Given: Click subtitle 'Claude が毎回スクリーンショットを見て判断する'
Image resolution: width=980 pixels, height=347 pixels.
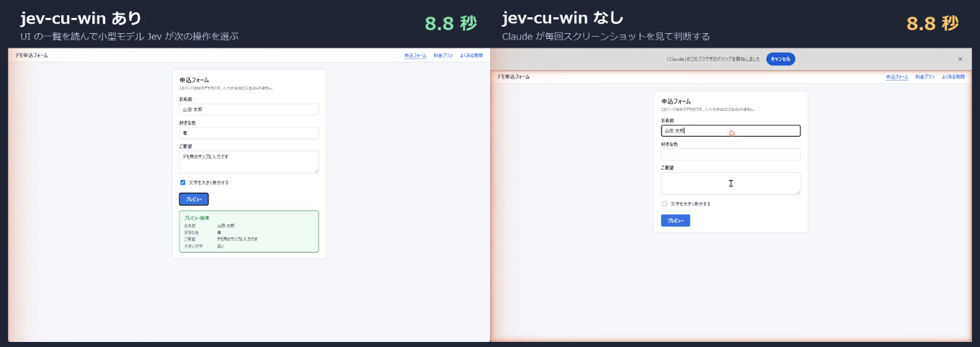Looking at the screenshot, I should coord(606,36).
